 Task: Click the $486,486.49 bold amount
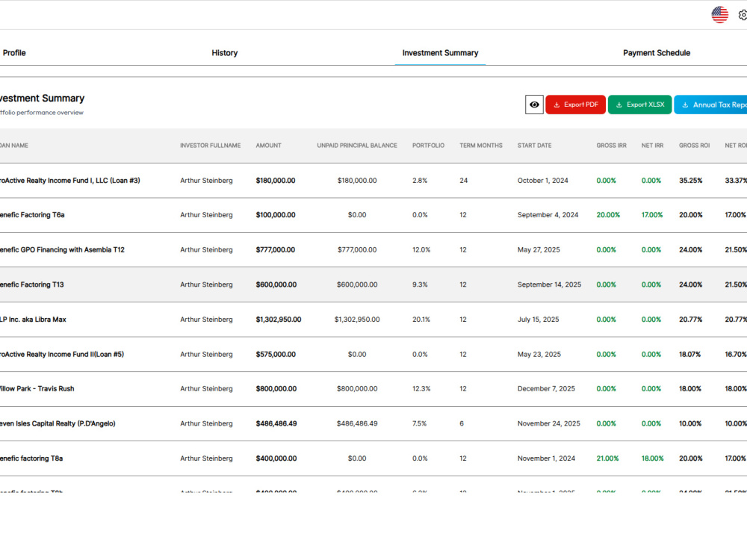tap(276, 424)
